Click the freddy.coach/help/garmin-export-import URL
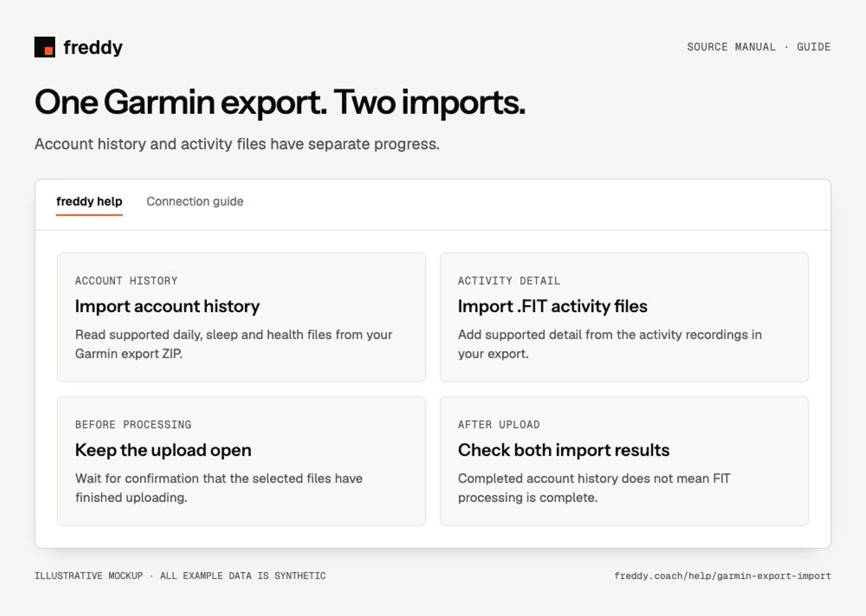This screenshot has width=866, height=616. click(723, 576)
